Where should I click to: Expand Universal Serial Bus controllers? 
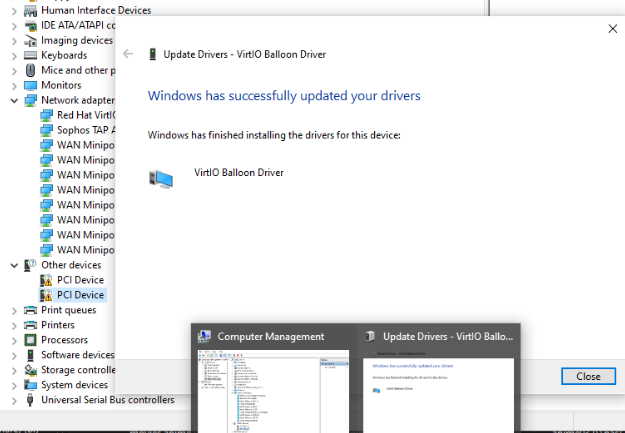(x=14, y=400)
